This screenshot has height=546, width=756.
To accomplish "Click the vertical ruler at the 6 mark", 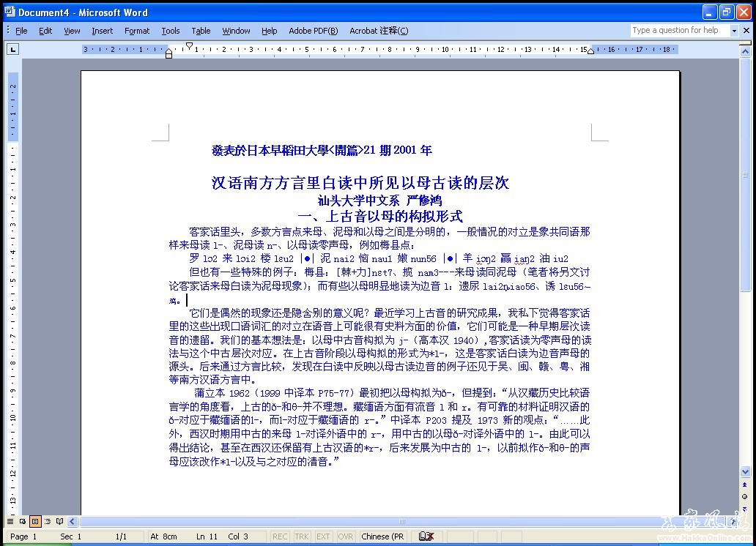I will [13, 308].
